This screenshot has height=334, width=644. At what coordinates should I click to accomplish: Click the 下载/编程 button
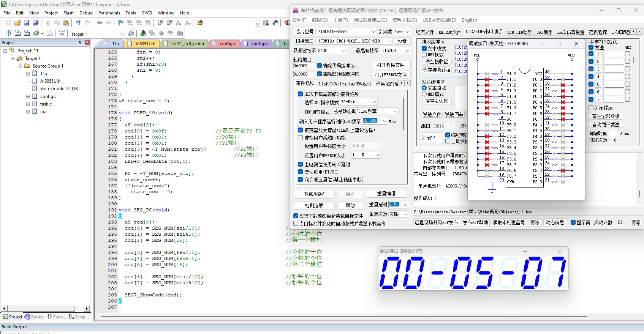point(314,194)
